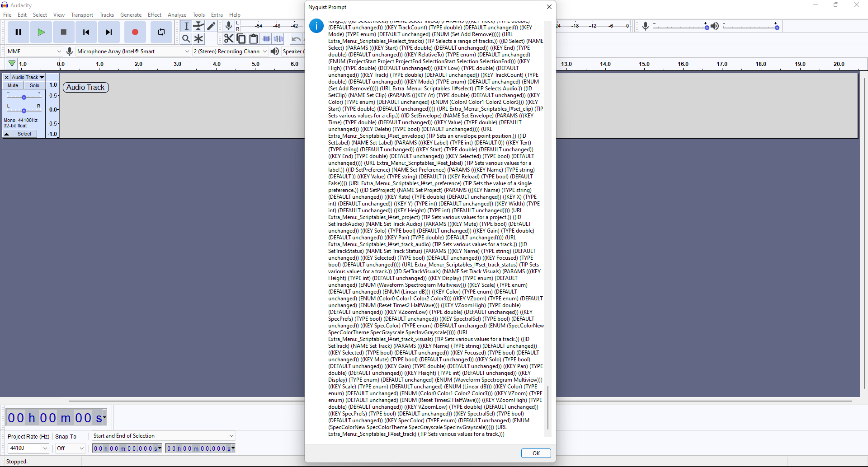Click the Silence audio selection icon

[x=278, y=39]
